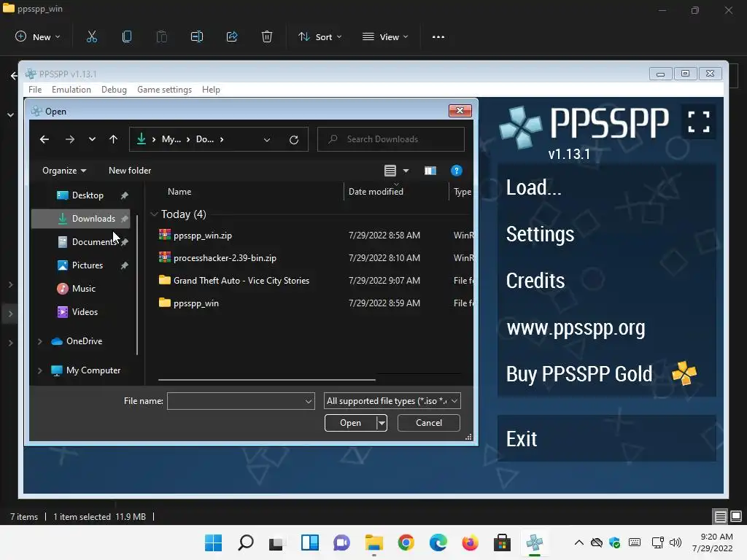Open view options dropdown arrow
The height and width of the screenshot is (560, 747).
(406, 171)
